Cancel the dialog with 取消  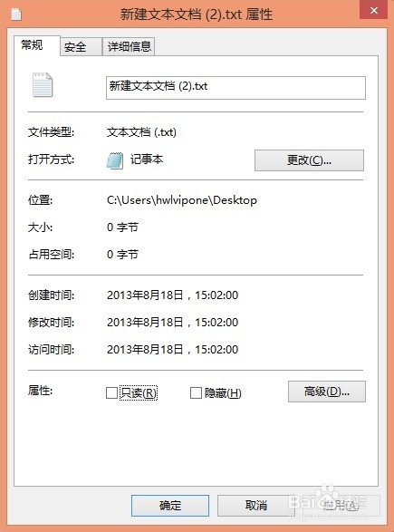[x=256, y=506]
